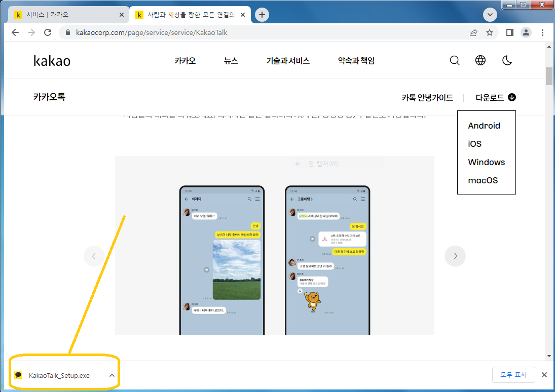Viewport: 555px width, 392px height.
Task: Maximize the Chrome window
Action: tap(523, 5)
